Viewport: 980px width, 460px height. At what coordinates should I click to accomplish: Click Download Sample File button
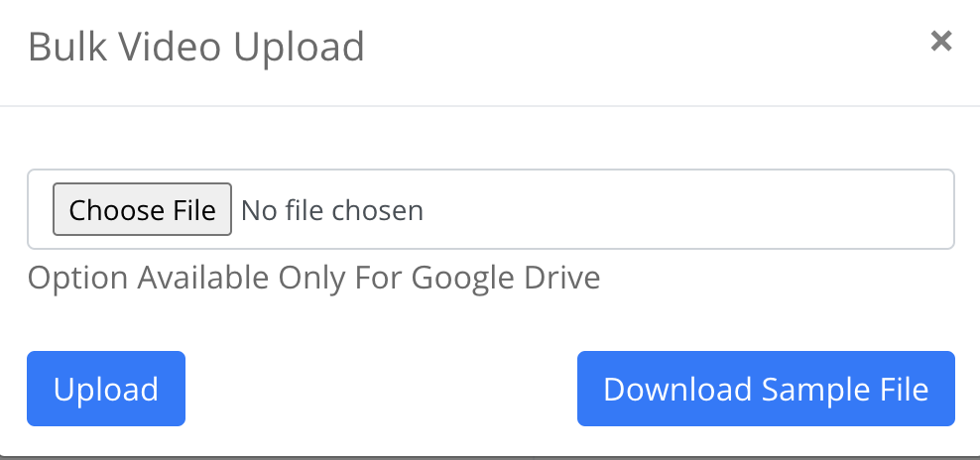[x=767, y=389]
